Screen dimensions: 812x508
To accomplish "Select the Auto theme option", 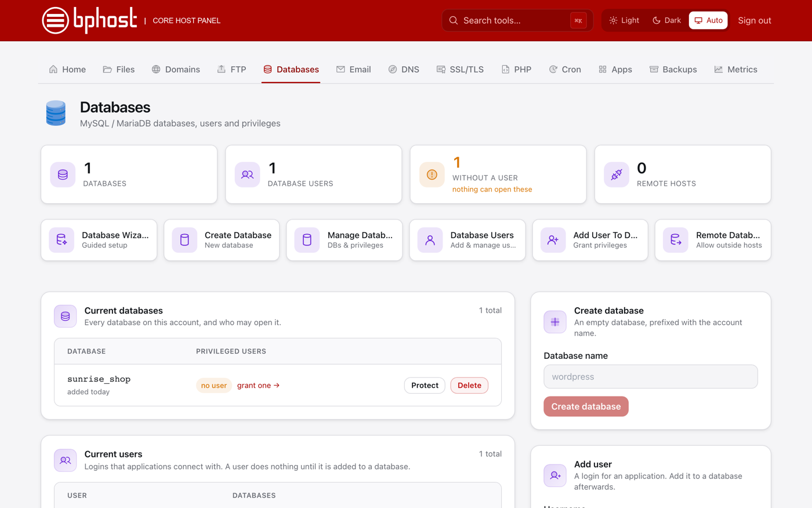I will pyautogui.click(x=708, y=20).
